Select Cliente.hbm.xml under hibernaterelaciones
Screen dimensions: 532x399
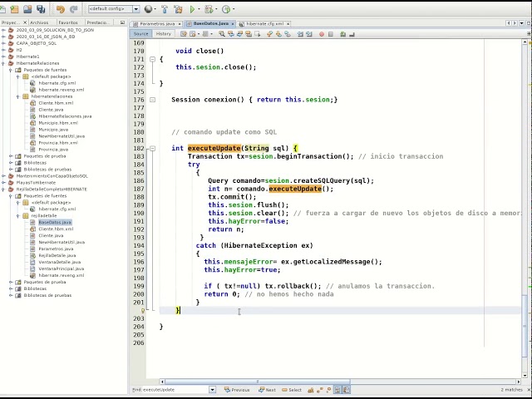point(56,103)
